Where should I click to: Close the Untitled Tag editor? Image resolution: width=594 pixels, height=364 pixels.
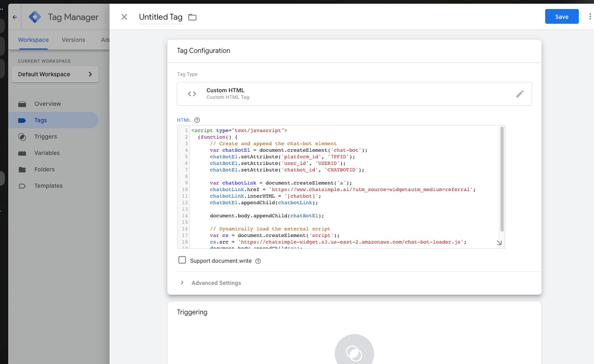coord(124,17)
